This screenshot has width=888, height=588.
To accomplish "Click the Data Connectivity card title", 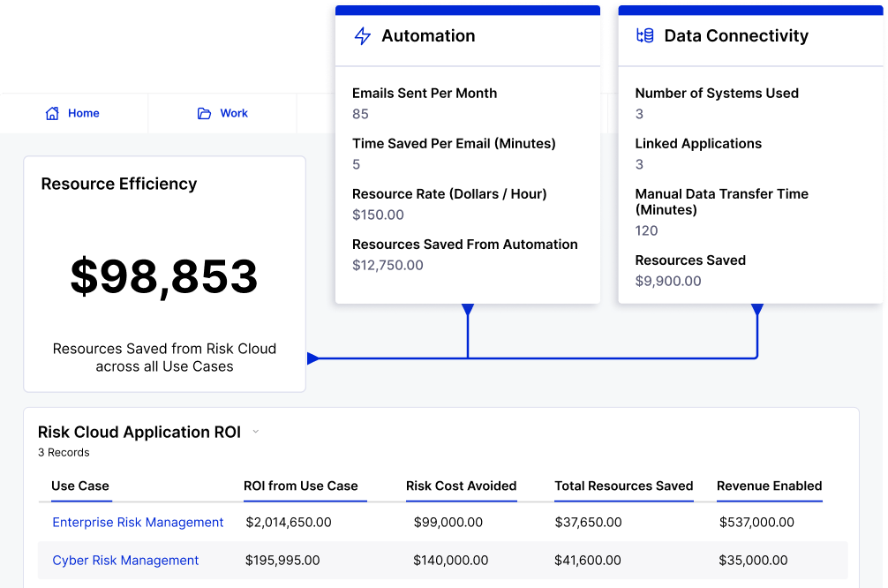I will (x=736, y=35).
